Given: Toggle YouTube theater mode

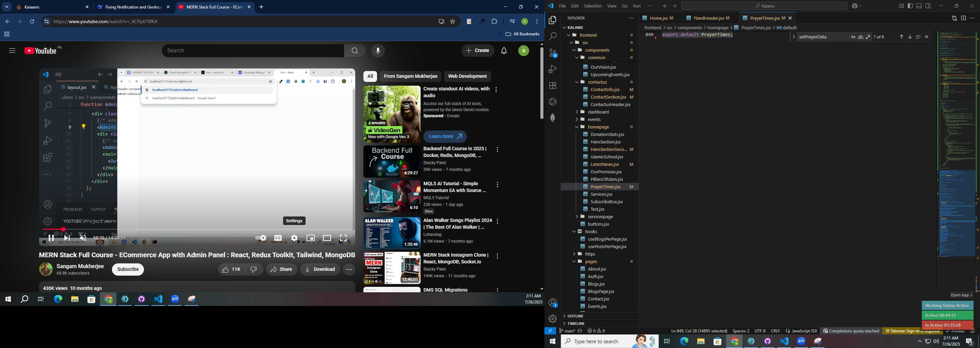Looking at the screenshot, I should tap(327, 238).
